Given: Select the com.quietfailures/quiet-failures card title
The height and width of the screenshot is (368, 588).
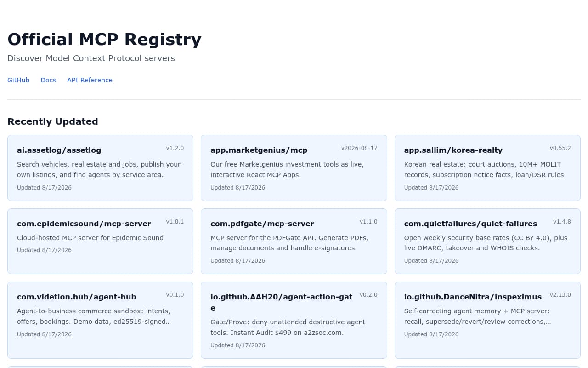Looking at the screenshot, I should [x=470, y=224].
